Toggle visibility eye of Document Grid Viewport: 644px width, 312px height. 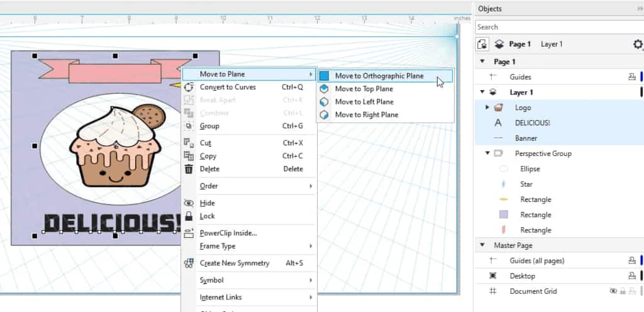(x=613, y=291)
